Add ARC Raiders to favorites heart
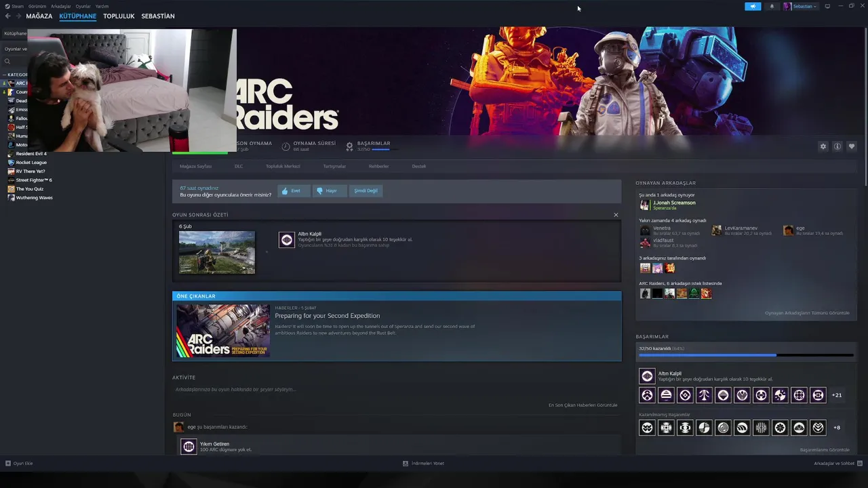 point(852,146)
